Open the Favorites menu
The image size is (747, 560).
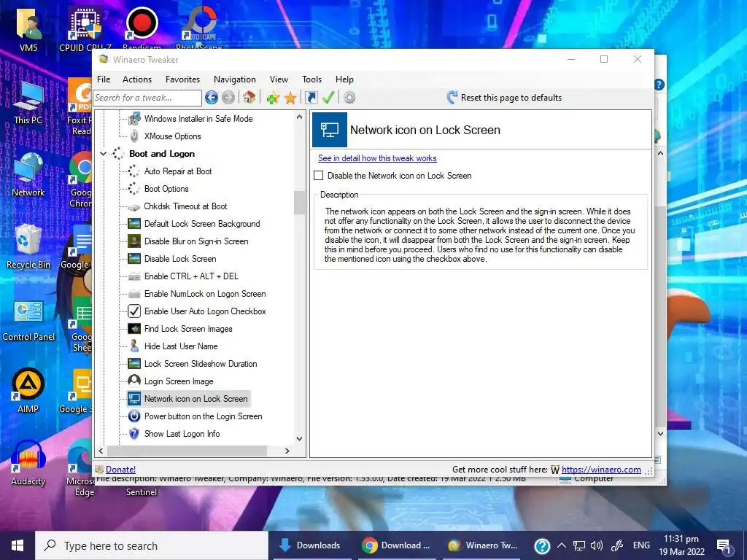click(x=182, y=79)
